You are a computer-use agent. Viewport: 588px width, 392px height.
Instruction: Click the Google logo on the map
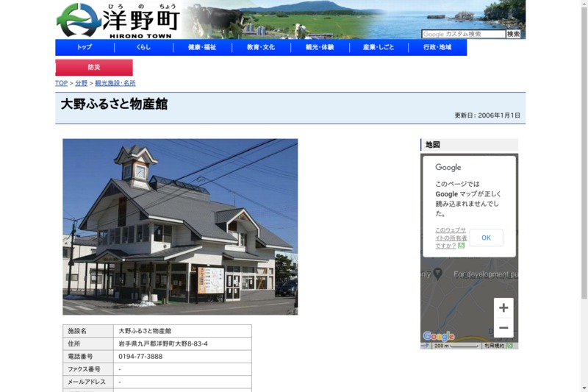coord(438,336)
